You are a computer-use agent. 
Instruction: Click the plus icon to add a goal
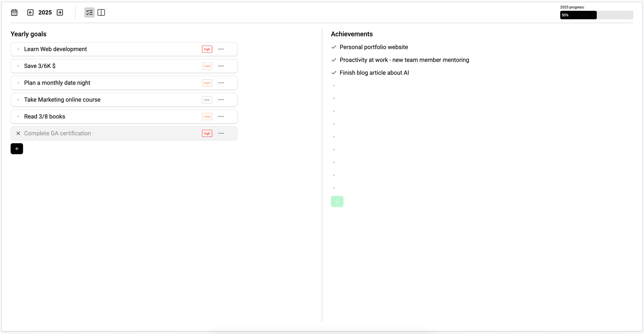(x=17, y=149)
